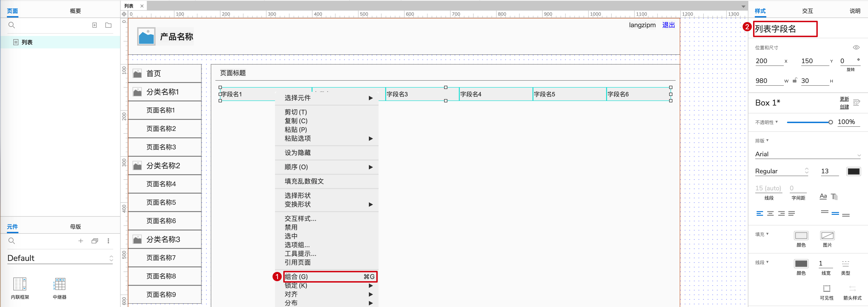
Task: Collapse the fill (填充) section
Action: (767, 233)
